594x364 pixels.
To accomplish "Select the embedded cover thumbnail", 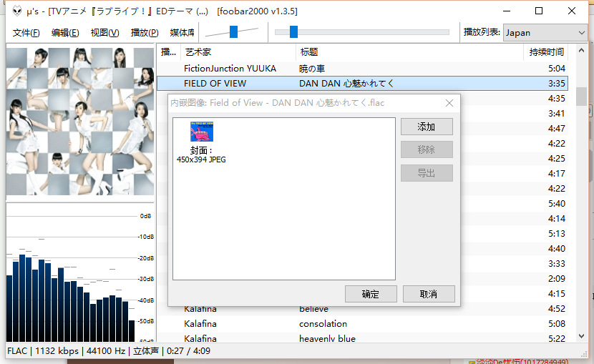I will point(202,132).
